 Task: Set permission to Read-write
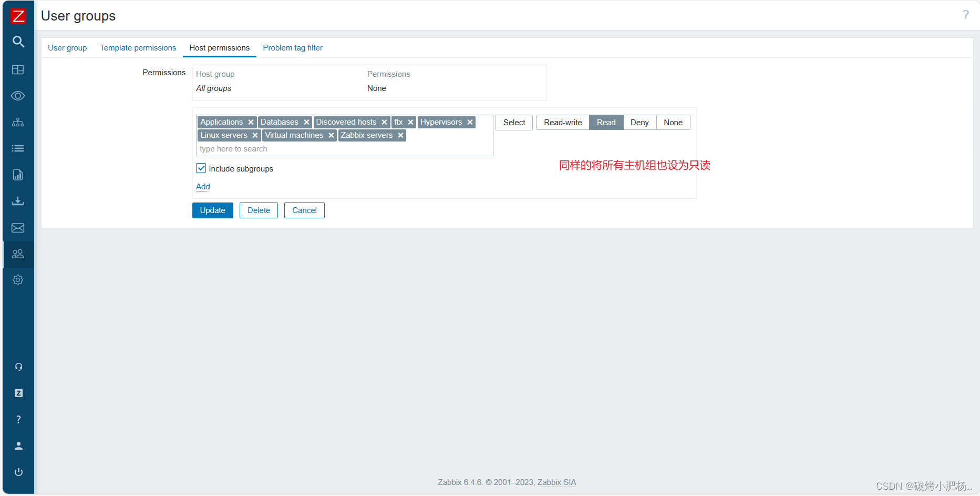tap(563, 123)
